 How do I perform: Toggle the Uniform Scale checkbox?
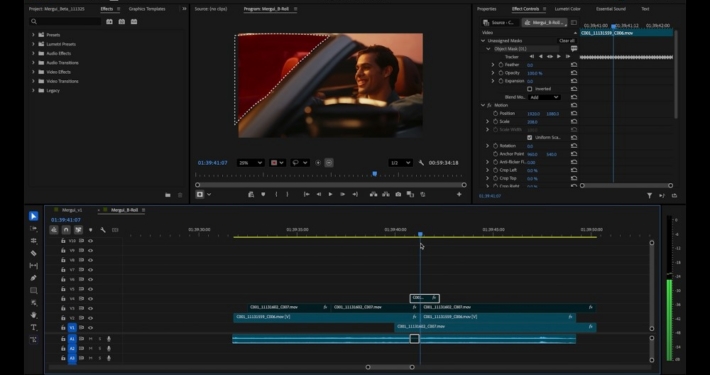[530, 138]
